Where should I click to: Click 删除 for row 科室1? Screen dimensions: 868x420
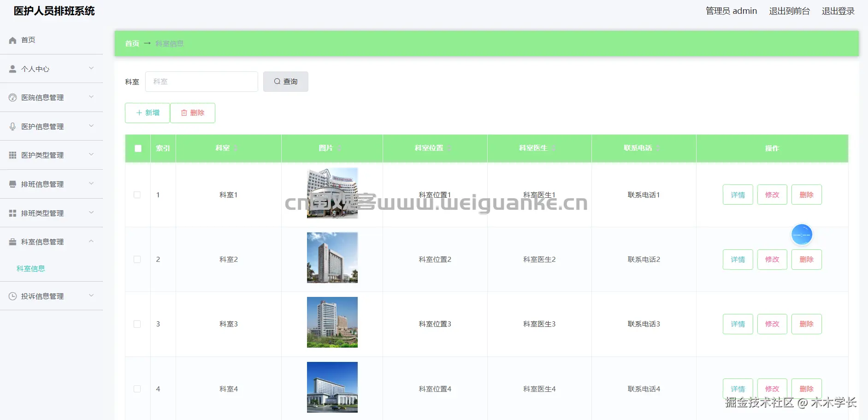(x=807, y=195)
